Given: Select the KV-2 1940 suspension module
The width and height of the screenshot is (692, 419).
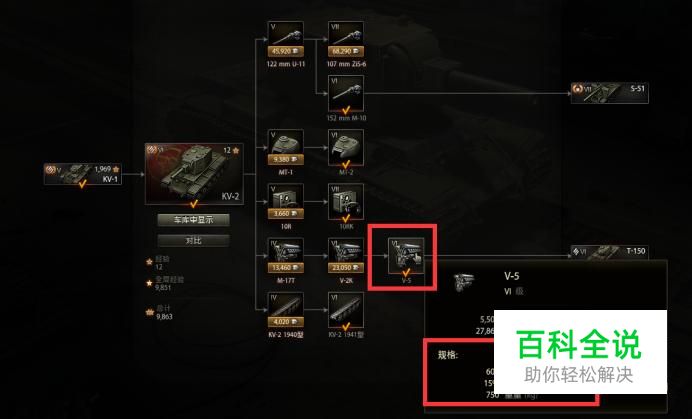Looking at the screenshot, I should pyautogui.click(x=286, y=310).
